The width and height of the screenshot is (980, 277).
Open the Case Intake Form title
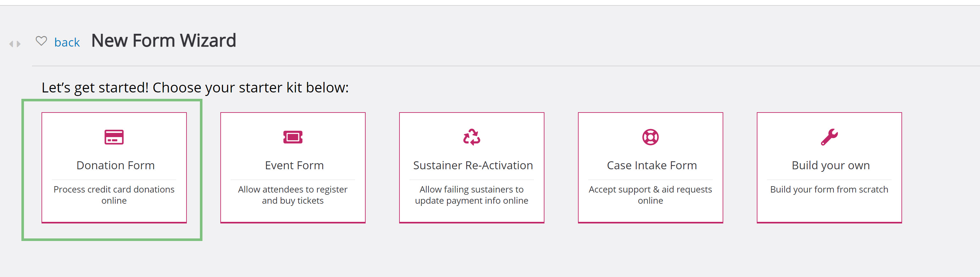pos(652,165)
